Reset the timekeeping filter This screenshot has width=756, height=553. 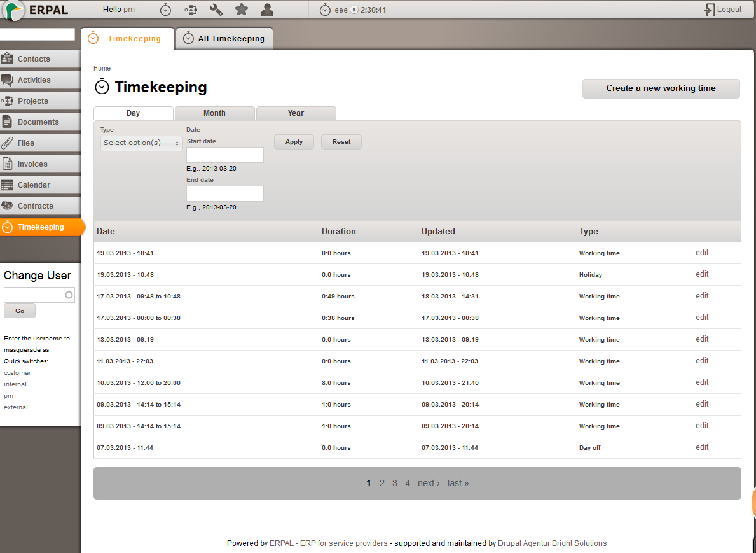click(x=341, y=142)
